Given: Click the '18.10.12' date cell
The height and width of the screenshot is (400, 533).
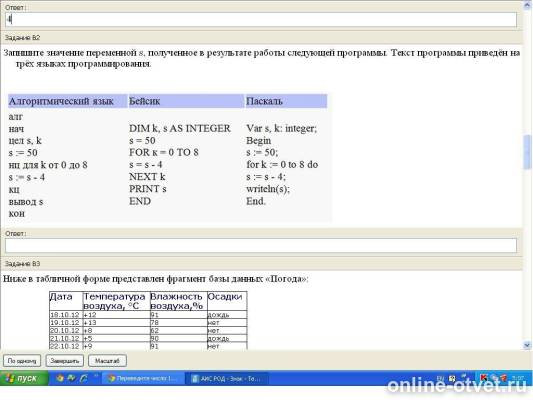Looking at the screenshot, I should pos(65,315).
